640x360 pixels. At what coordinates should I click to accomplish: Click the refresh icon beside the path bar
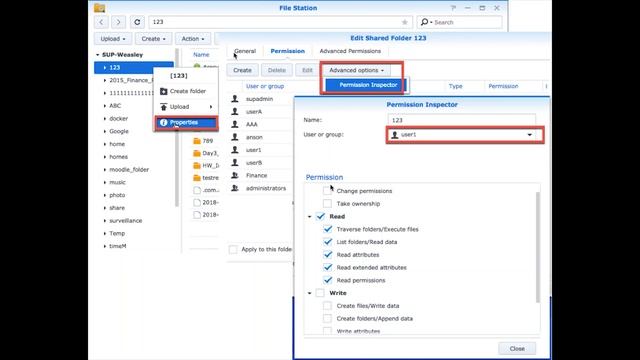click(x=137, y=22)
